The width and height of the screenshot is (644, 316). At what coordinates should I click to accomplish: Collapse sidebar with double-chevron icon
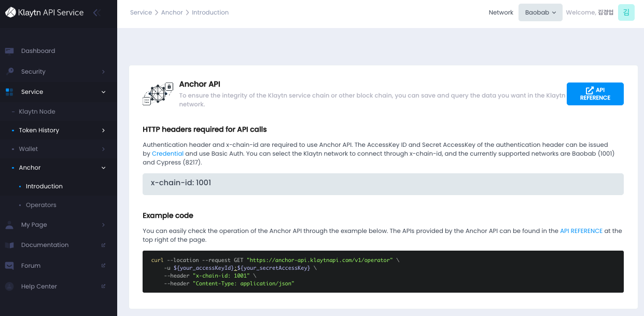coord(96,12)
